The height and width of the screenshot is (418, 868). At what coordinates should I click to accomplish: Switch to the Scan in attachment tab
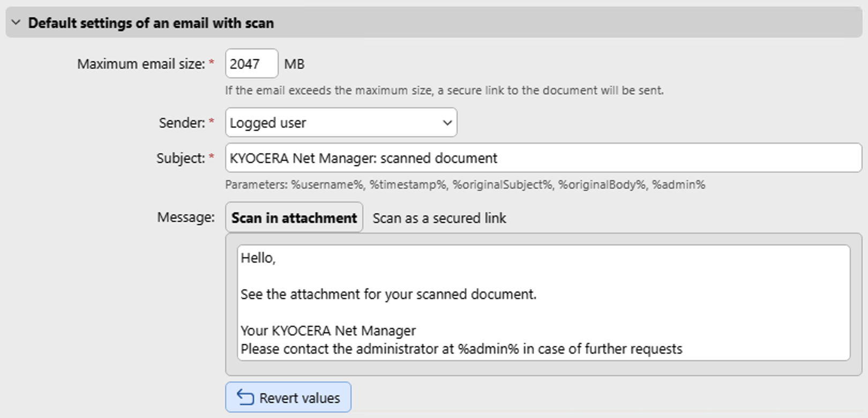click(x=294, y=218)
